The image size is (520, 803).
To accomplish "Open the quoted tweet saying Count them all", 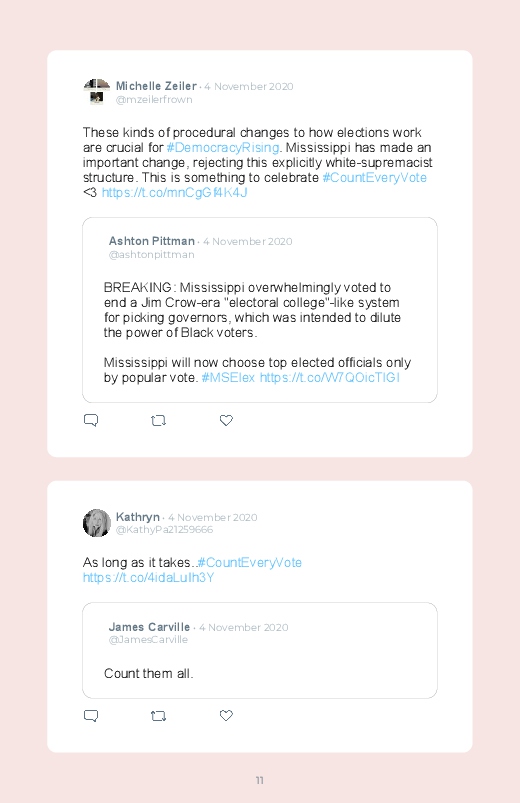I will point(260,650).
